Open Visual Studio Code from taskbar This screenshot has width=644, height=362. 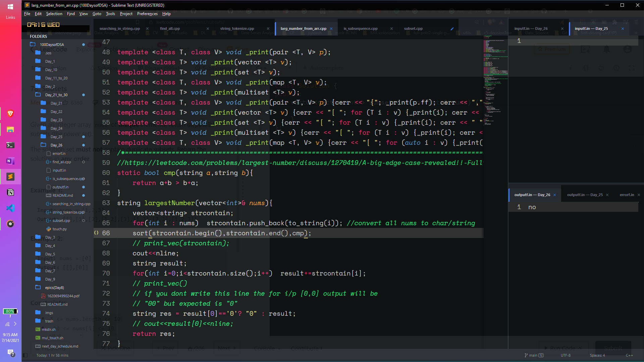point(10,208)
